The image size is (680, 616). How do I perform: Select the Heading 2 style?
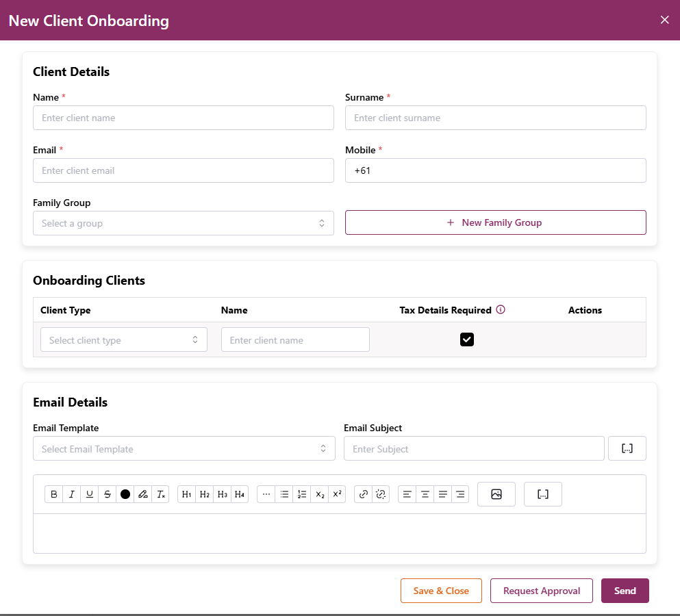(204, 494)
